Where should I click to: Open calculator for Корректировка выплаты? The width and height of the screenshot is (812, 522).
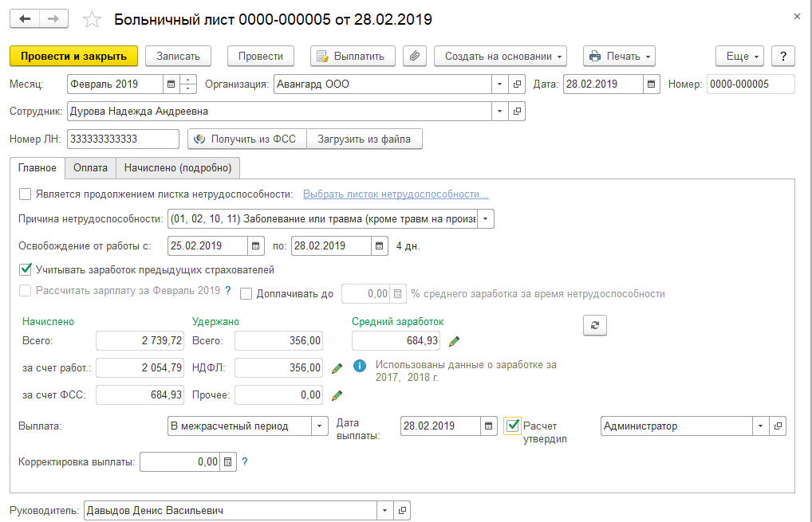tap(228, 461)
